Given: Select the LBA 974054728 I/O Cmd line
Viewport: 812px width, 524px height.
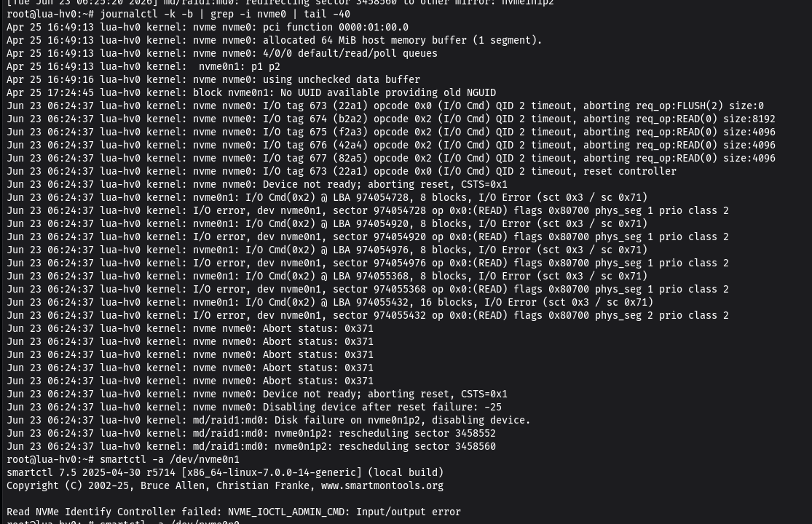Looking at the screenshot, I should click(x=327, y=198).
